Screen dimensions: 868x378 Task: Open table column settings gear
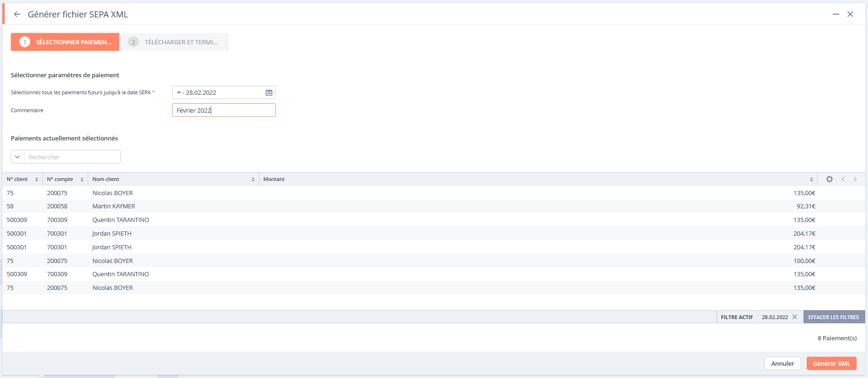click(829, 179)
